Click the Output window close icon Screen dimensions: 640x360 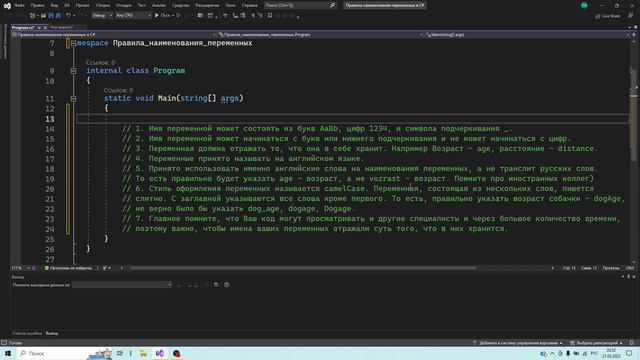click(634, 277)
